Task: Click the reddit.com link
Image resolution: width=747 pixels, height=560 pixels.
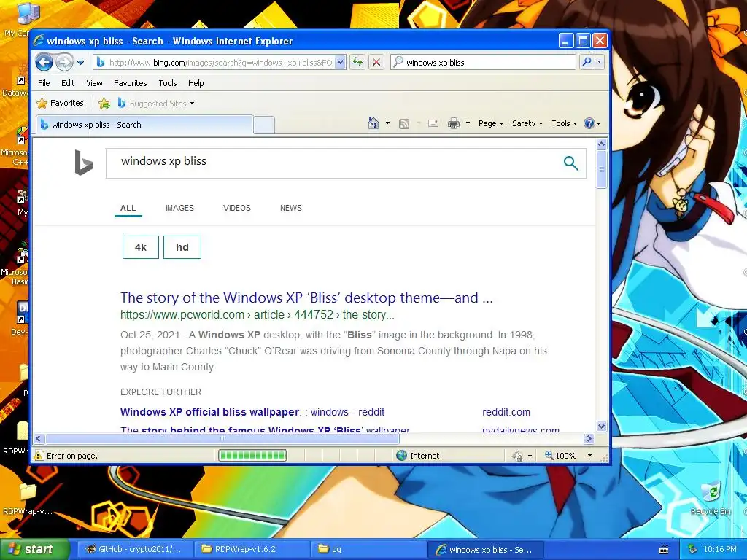Action: [x=506, y=412]
